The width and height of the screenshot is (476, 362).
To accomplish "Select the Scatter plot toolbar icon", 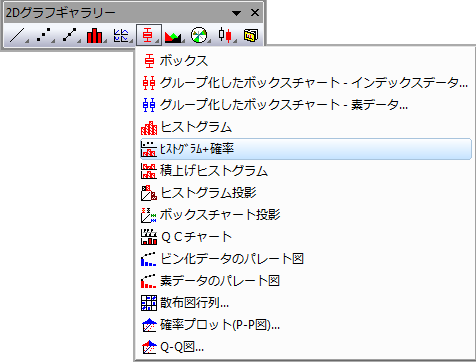I will 43,35.
